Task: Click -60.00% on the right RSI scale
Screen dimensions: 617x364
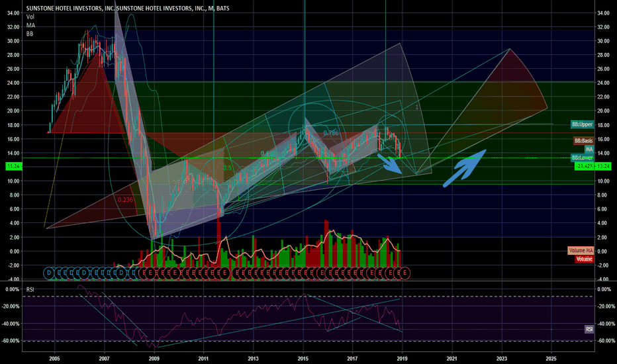Action: 606,341
